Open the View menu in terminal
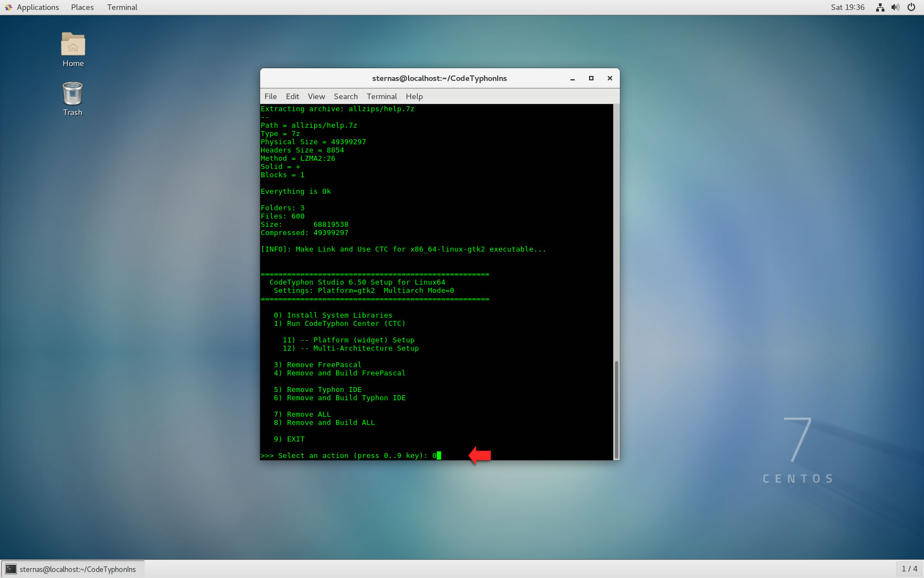924x578 pixels. 316,96
